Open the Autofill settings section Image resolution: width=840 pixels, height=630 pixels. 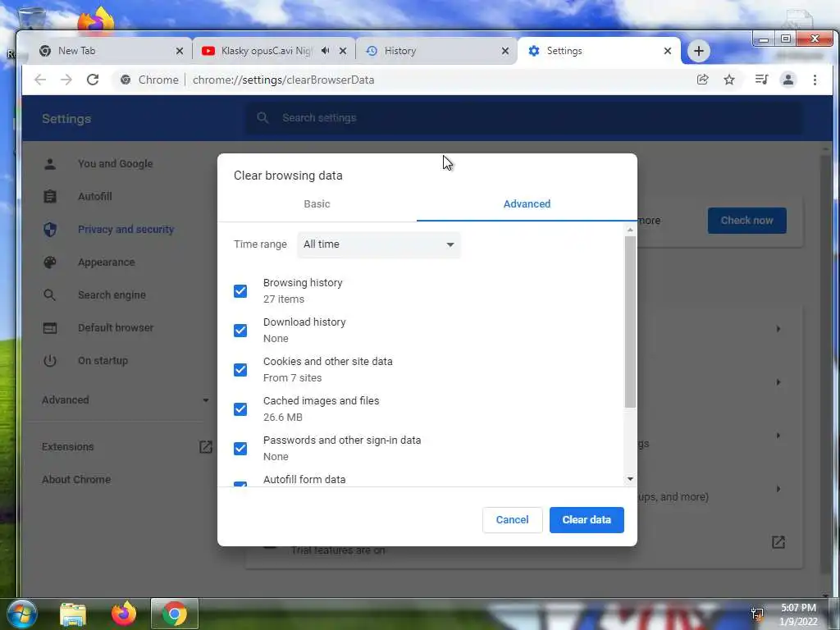95,197
